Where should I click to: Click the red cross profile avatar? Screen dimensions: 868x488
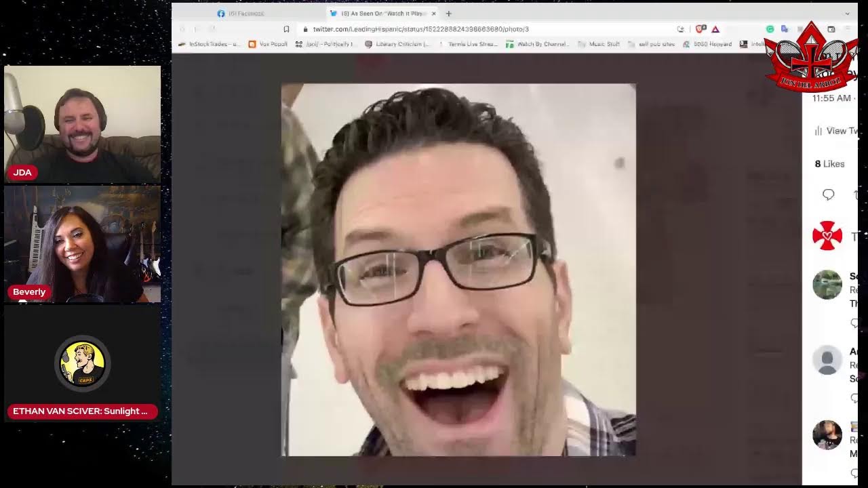pyautogui.click(x=827, y=236)
